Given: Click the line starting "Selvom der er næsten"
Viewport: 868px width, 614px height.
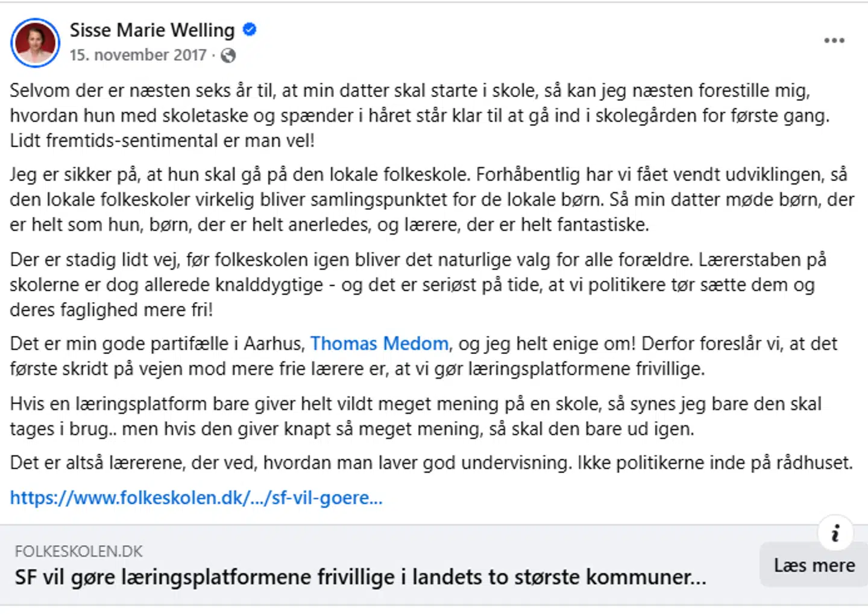Looking at the screenshot, I should point(410,90).
